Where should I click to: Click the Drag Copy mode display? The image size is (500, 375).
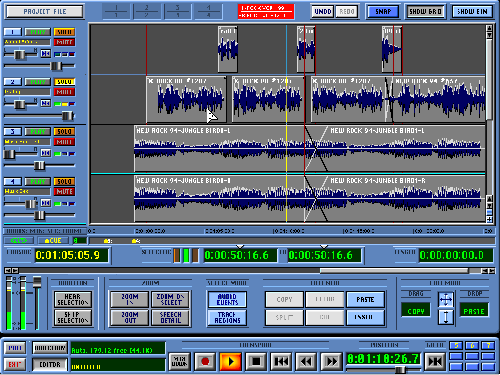pyautogui.click(x=416, y=311)
